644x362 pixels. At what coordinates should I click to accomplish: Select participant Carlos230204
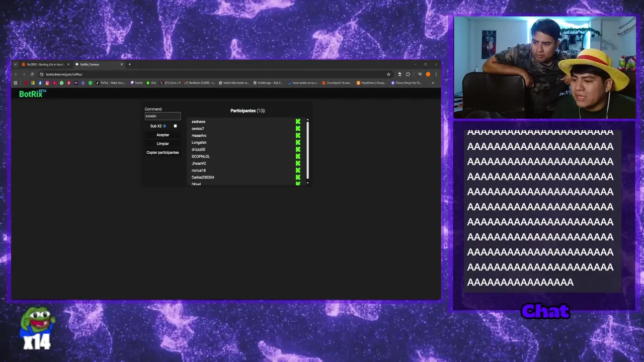pyautogui.click(x=203, y=177)
